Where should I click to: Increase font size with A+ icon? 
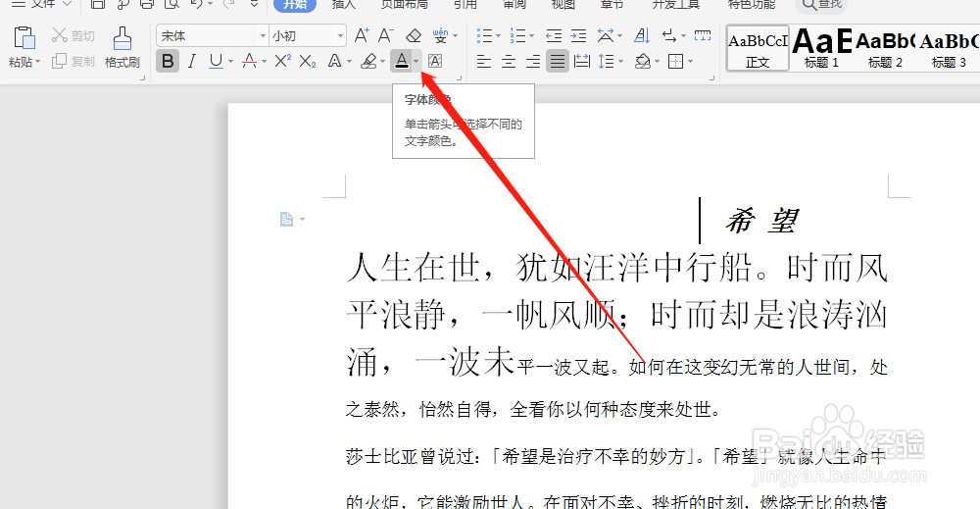[x=362, y=35]
